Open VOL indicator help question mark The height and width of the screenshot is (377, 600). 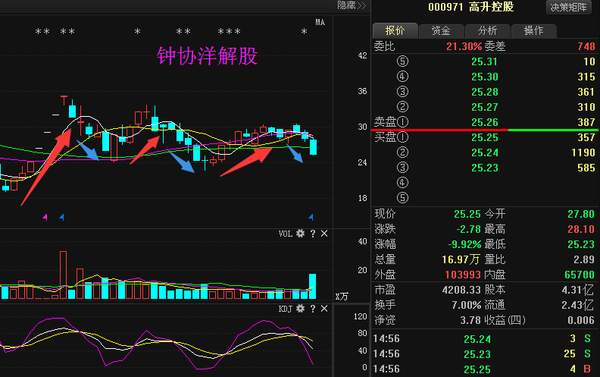313,233
